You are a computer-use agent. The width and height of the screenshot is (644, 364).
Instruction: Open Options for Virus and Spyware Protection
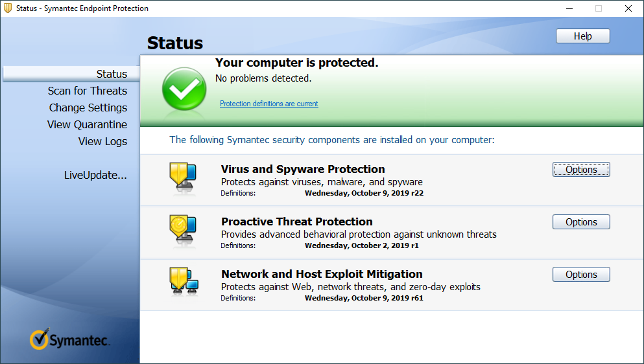pyautogui.click(x=581, y=170)
